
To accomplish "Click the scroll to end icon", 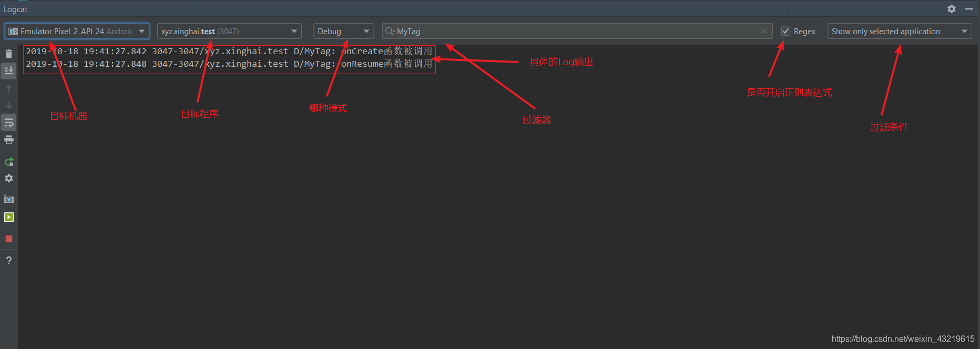I will (9, 70).
